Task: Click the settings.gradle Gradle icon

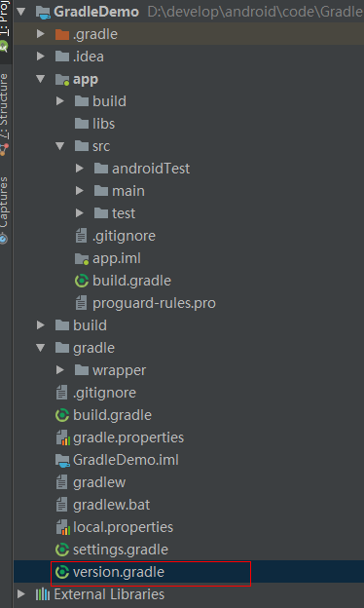Action: (x=62, y=550)
